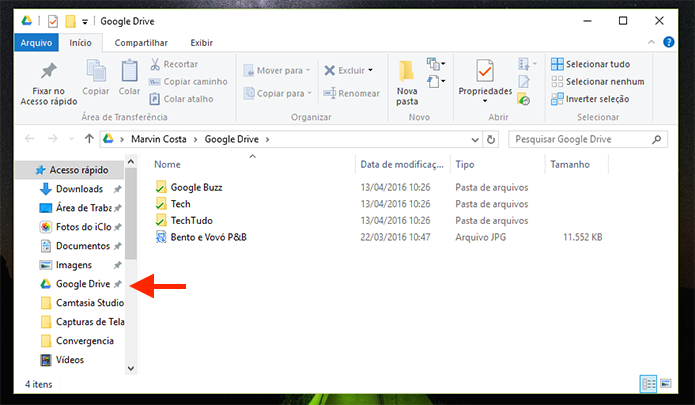Open New item dropdown in Novo group

coord(436,64)
